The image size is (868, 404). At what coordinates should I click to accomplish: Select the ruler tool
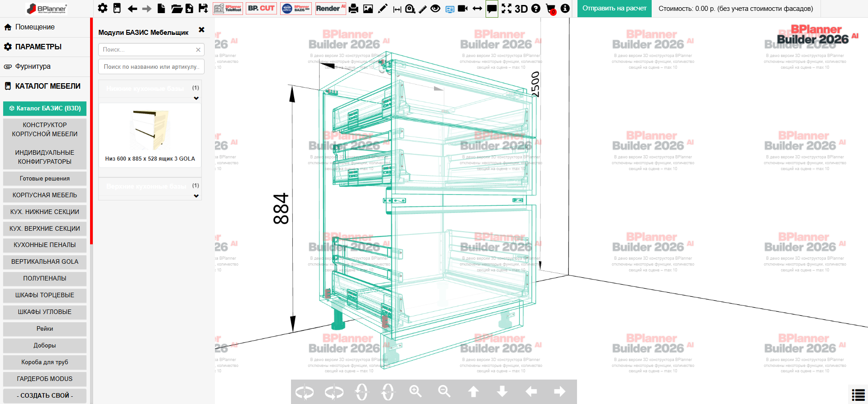click(423, 9)
